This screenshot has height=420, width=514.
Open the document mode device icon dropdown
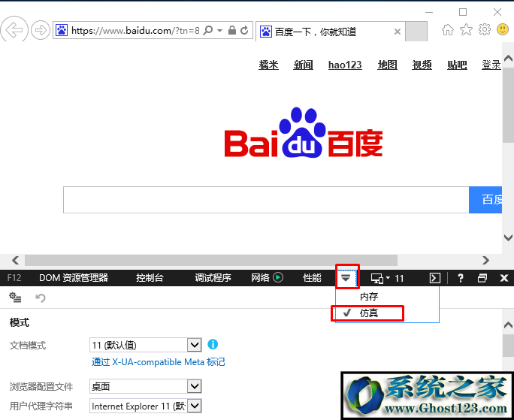pyautogui.click(x=380, y=278)
